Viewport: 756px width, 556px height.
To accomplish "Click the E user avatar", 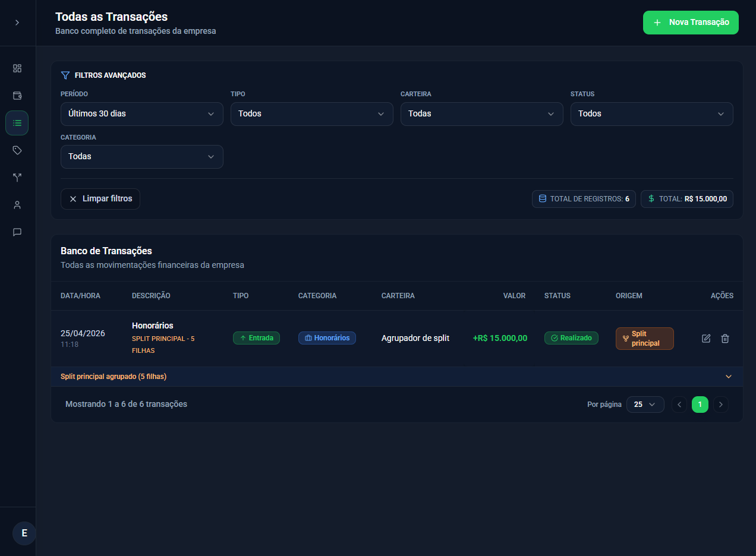I will point(24,533).
